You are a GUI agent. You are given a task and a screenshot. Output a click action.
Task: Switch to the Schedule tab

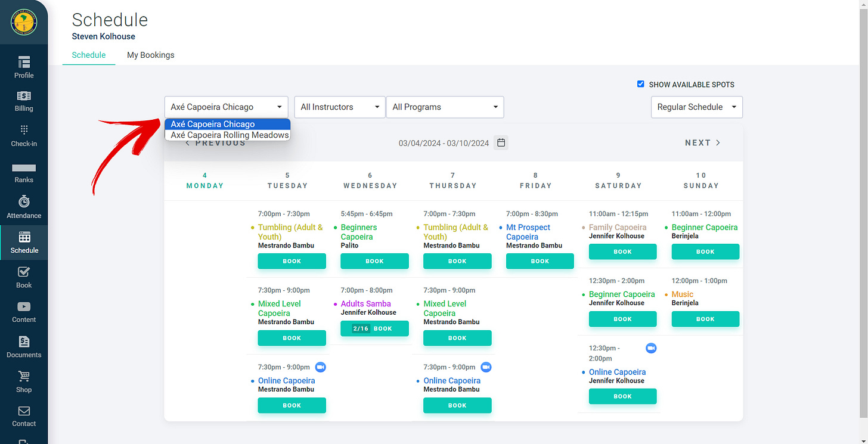pos(89,55)
